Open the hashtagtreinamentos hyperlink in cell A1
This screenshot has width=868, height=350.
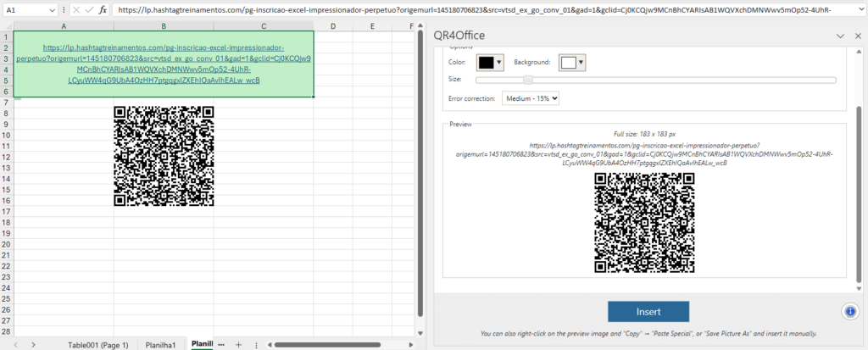click(x=164, y=64)
